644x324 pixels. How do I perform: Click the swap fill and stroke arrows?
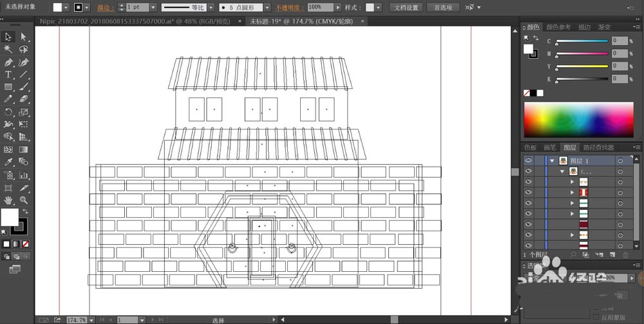coord(26,211)
